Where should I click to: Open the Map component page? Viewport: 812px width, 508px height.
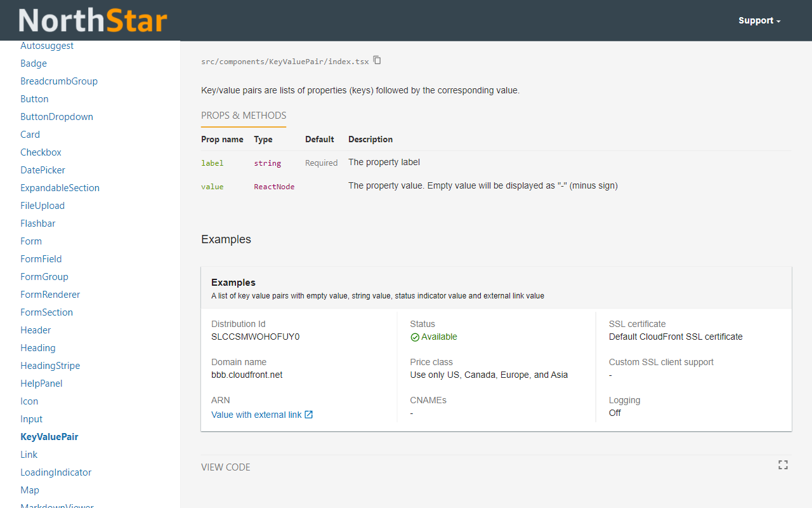pyautogui.click(x=29, y=490)
